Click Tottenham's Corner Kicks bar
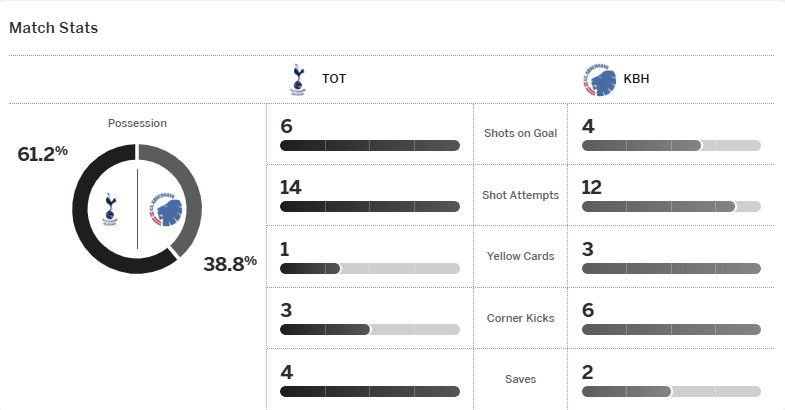The image size is (785, 410). click(x=370, y=329)
